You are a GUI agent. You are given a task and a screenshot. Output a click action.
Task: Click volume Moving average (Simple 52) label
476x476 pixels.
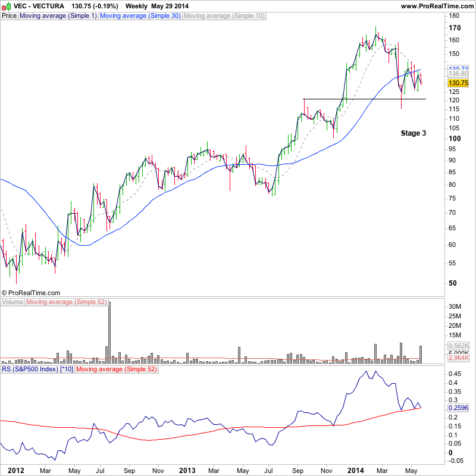point(67,302)
